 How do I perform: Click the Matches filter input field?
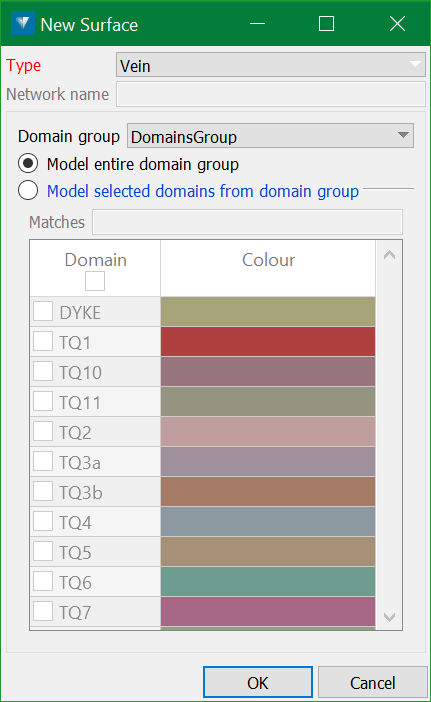click(248, 222)
